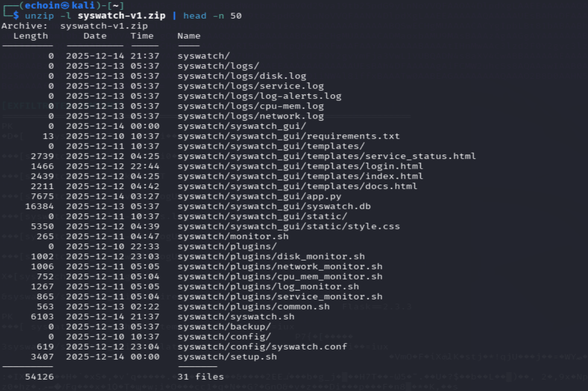Image resolution: width=588 pixels, height=391 pixels.
Task: Select static/style.css path
Action: click(289, 227)
